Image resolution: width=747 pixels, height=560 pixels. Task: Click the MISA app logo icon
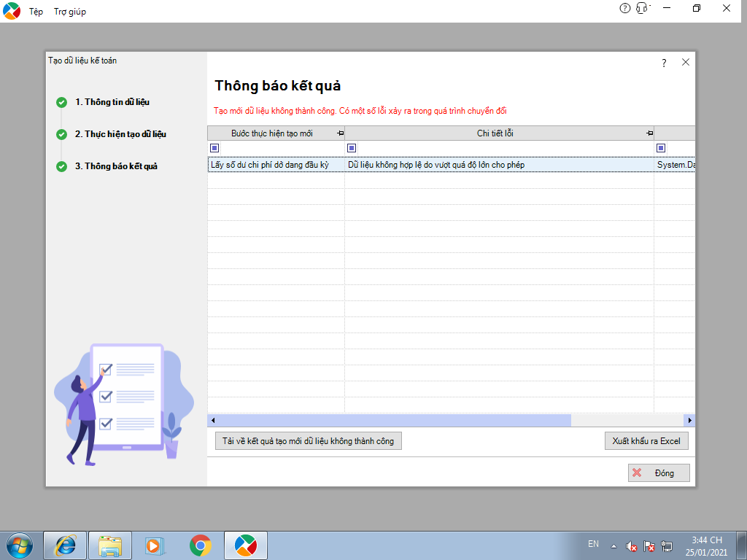[12, 11]
